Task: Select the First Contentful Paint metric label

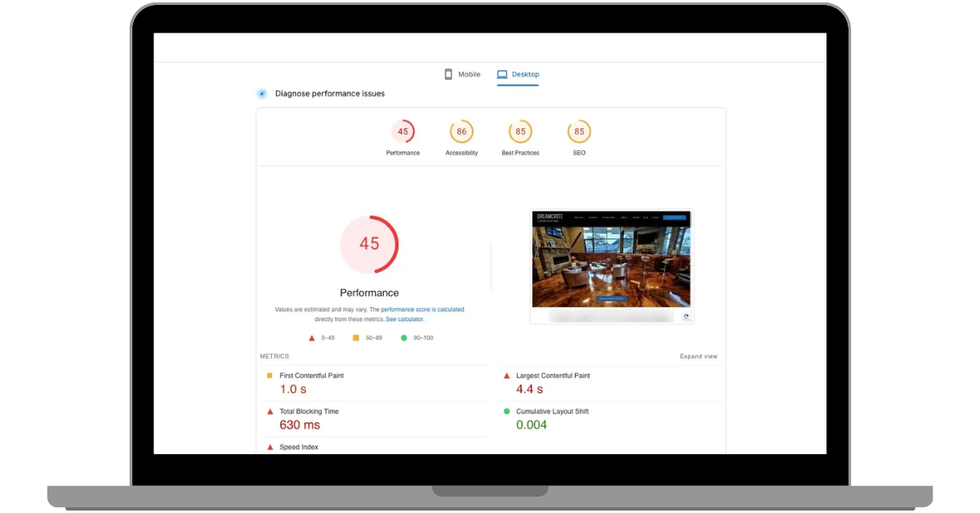Action: click(x=312, y=376)
